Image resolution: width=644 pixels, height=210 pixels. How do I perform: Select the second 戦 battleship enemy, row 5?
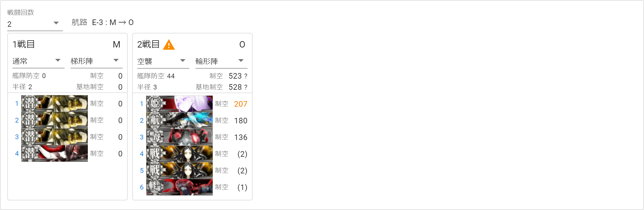179,171
